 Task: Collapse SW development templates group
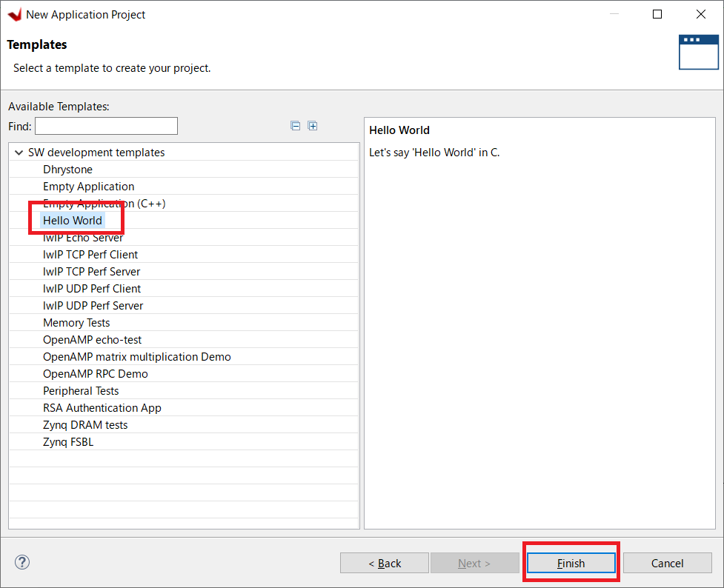pos(19,153)
